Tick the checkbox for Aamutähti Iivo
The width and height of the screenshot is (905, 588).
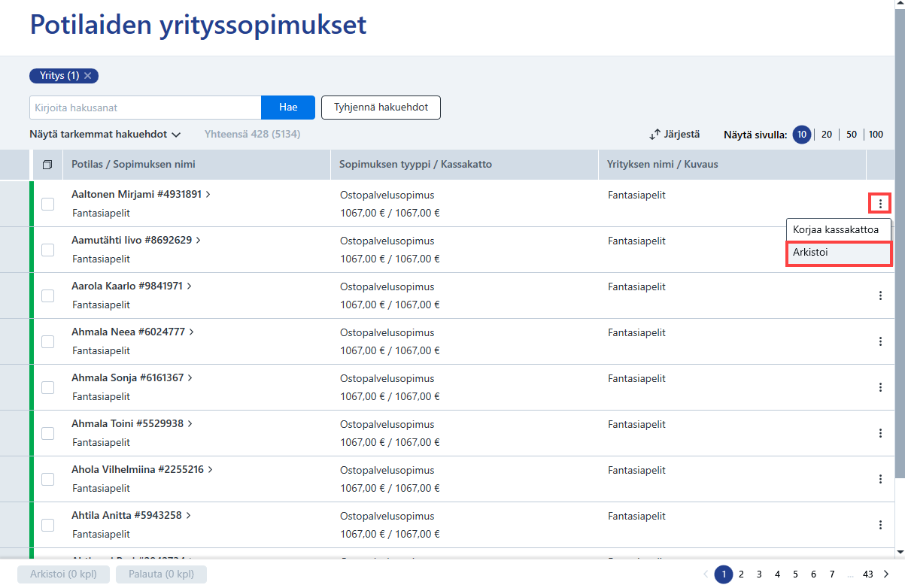click(47, 250)
